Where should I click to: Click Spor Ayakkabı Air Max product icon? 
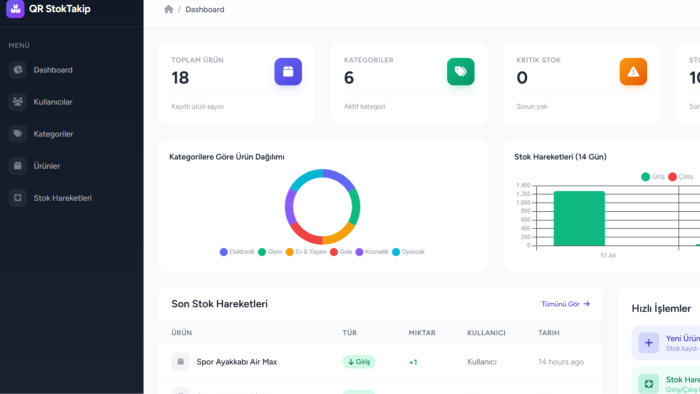coord(180,361)
